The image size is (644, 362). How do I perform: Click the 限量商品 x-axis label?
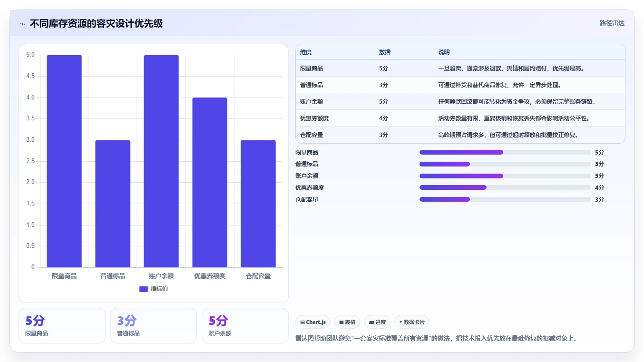[x=64, y=276]
